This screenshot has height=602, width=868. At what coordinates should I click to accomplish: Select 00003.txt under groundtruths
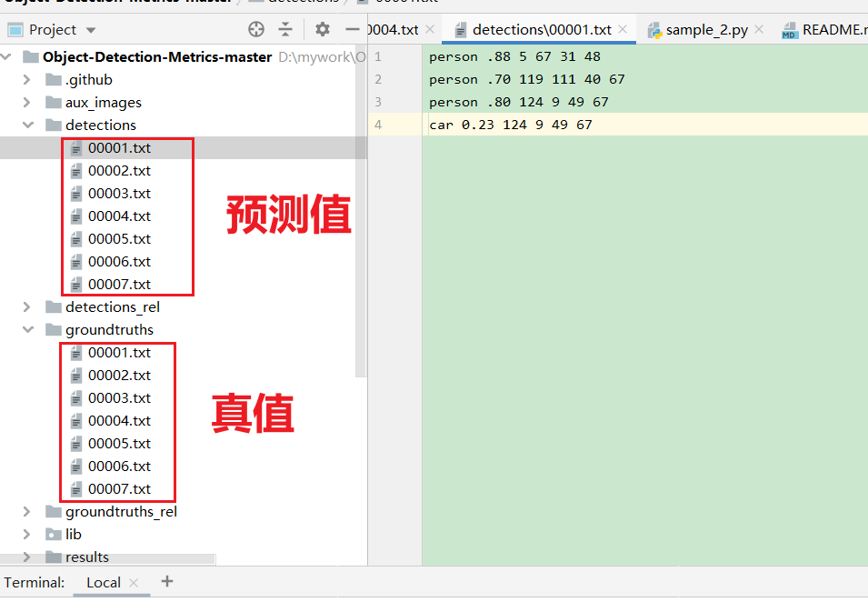click(x=120, y=397)
